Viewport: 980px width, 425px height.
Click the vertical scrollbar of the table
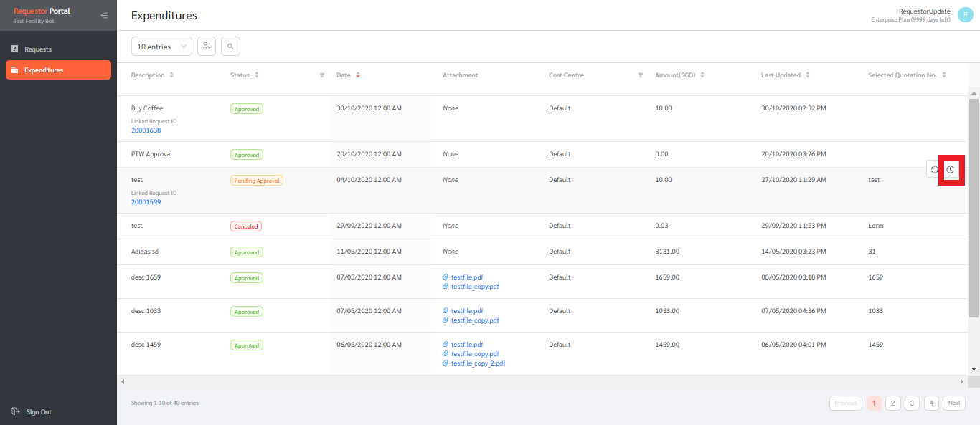tap(974, 208)
